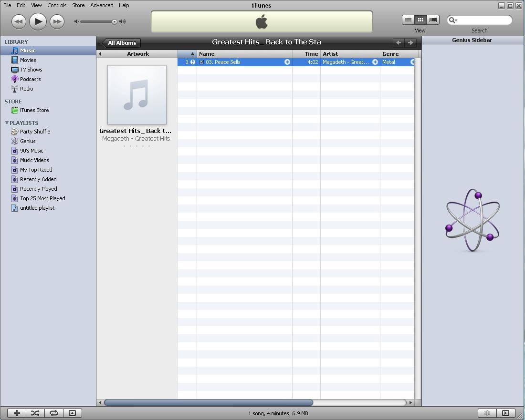Sort by the track number column
Image resolution: width=525 pixels, height=420 pixels.
(187, 54)
